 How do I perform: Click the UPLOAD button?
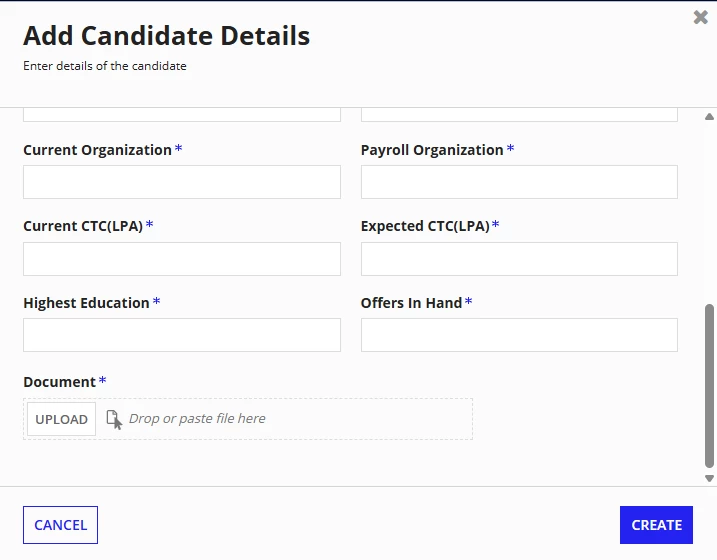61,419
